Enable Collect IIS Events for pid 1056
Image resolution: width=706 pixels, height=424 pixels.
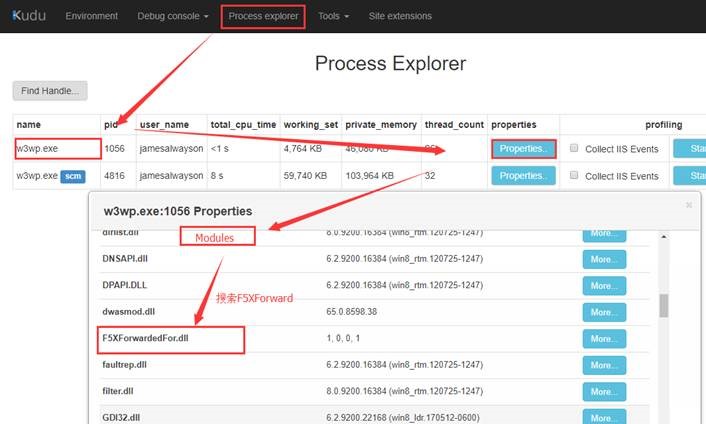pyautogui.click(x=574, y=148)
